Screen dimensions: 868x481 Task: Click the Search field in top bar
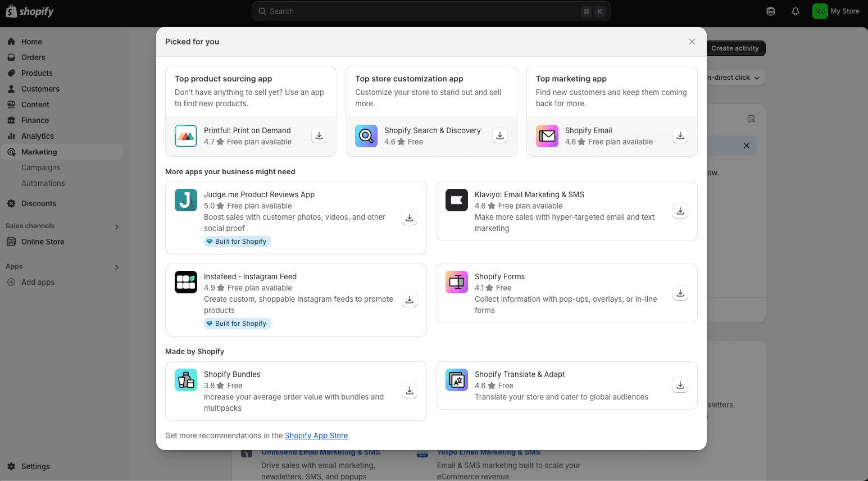431,11
